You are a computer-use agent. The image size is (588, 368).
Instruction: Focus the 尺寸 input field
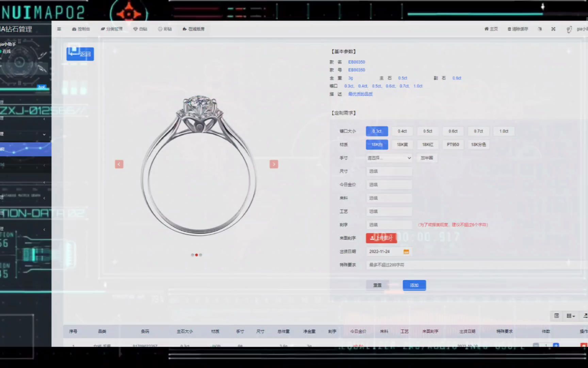point(389,171)
